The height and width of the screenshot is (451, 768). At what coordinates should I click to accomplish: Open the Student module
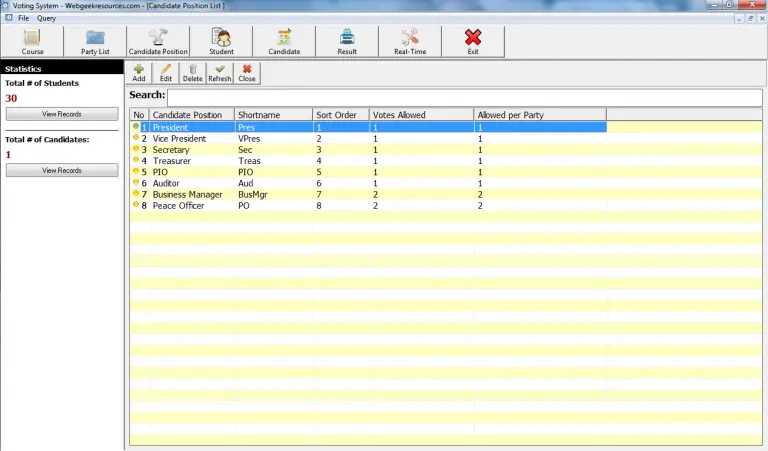(221, 41)
